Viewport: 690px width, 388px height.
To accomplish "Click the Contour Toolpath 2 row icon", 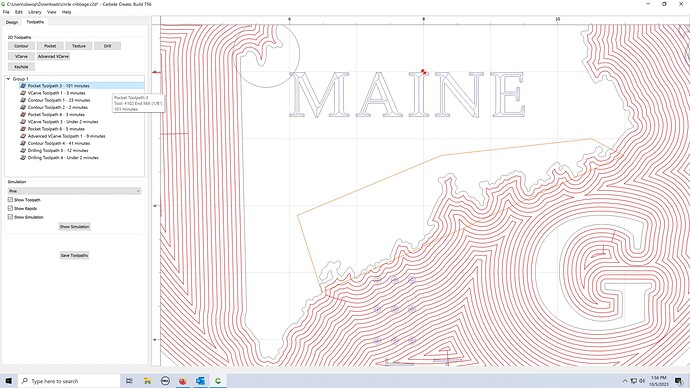I will point(23,107).
